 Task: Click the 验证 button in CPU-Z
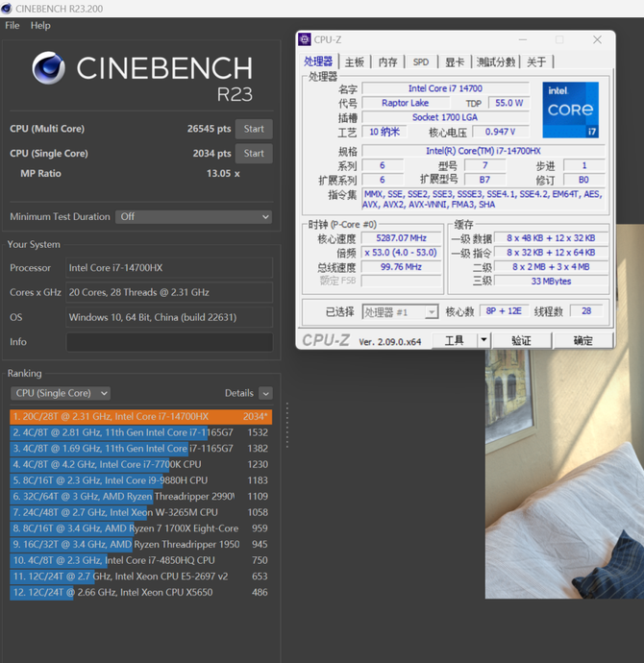[x=521, y=340]
